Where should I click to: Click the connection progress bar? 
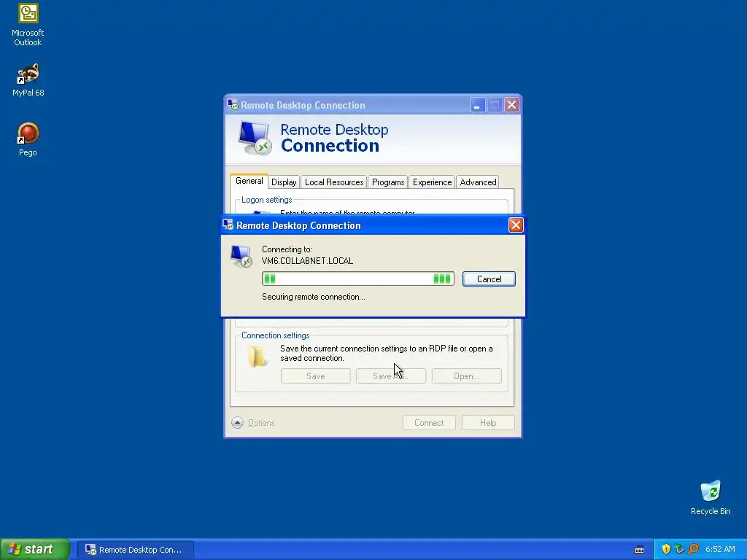pos(357,279)
